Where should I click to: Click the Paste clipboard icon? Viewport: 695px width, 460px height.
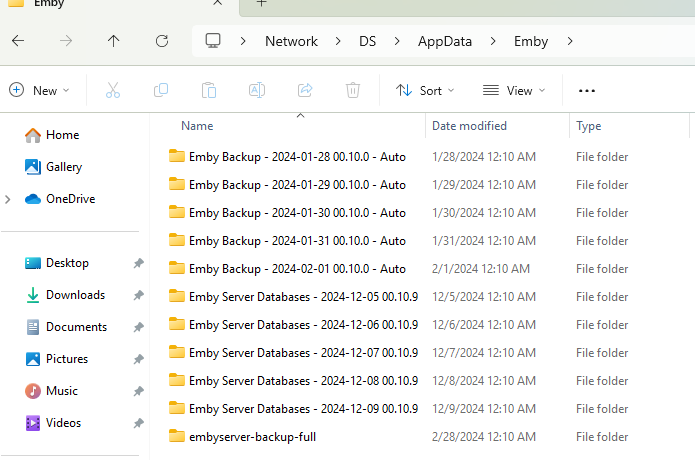(209, 90)
